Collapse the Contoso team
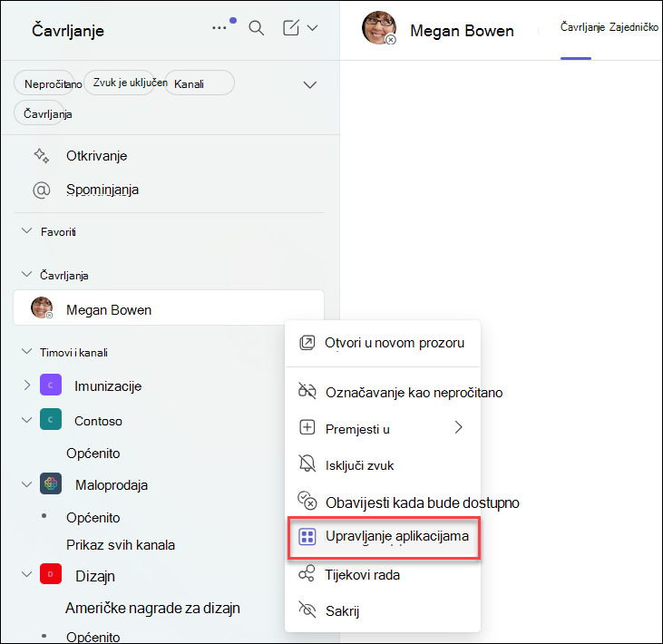 point(26,420)
